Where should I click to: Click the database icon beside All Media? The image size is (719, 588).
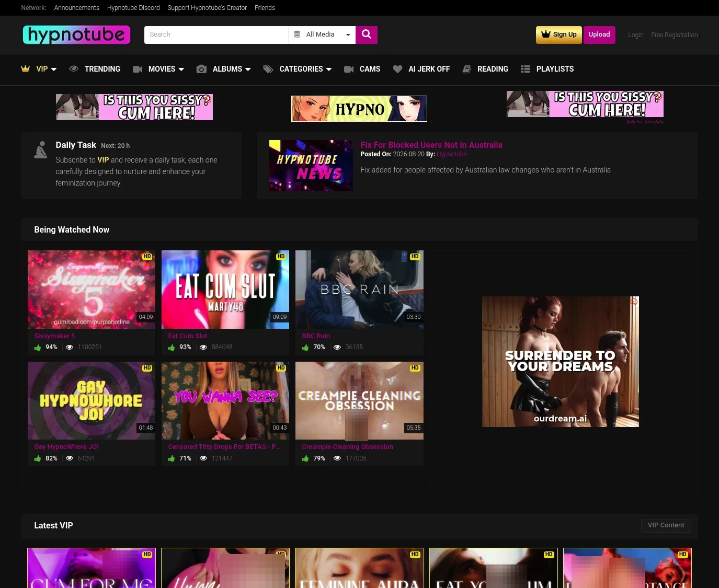click(x=297, y=34)
